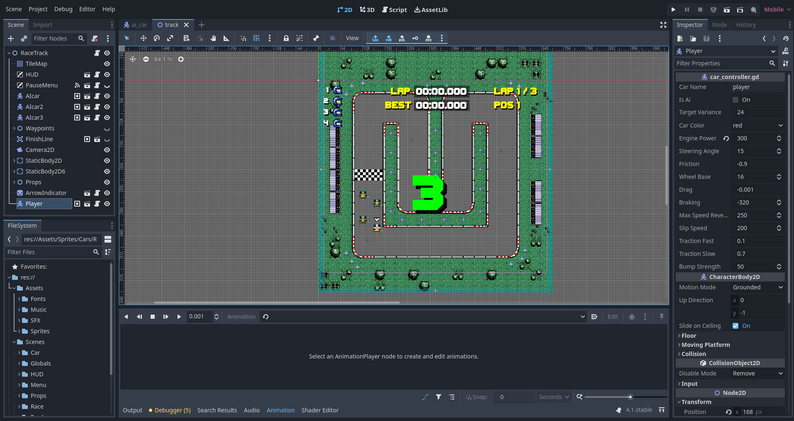Open the Search Results bottom panel
794x421 pixels.
217,410
